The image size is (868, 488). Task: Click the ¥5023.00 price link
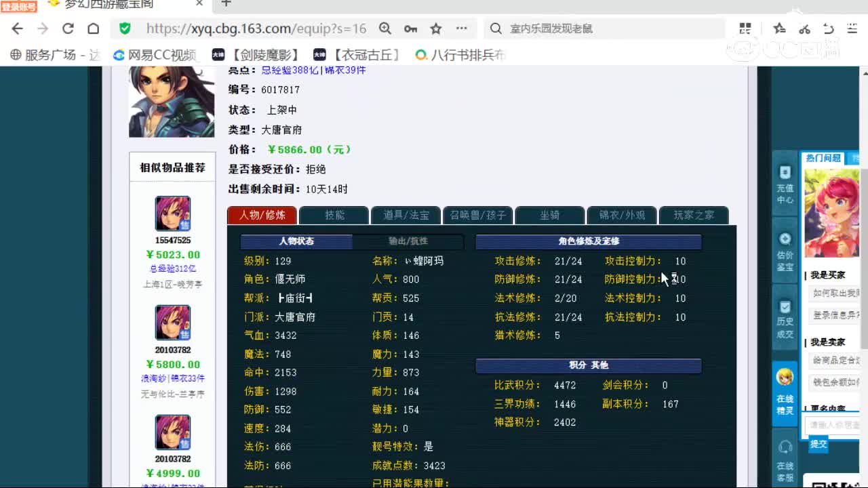pyautogui.click(x=173, y=255)
